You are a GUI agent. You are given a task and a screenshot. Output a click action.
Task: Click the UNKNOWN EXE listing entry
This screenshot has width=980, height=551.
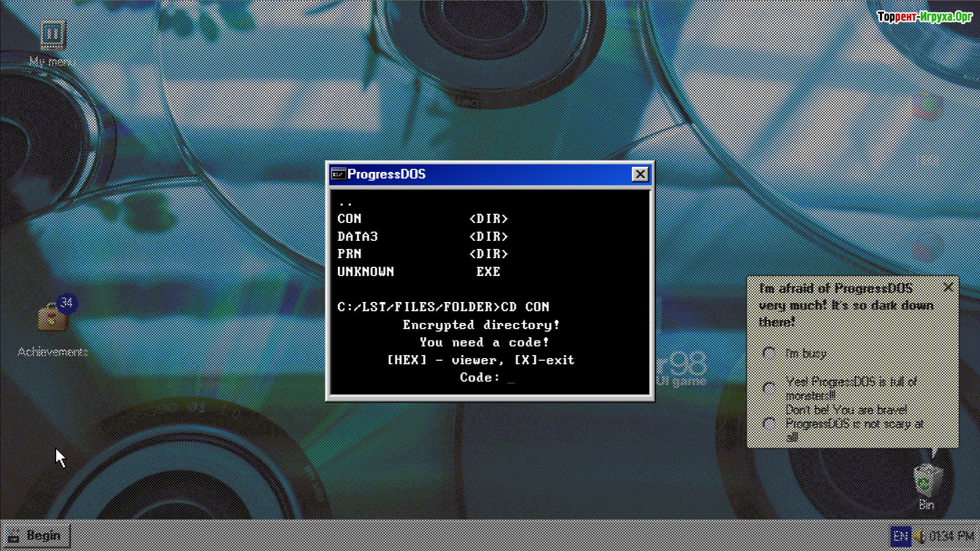coord(365,272)
